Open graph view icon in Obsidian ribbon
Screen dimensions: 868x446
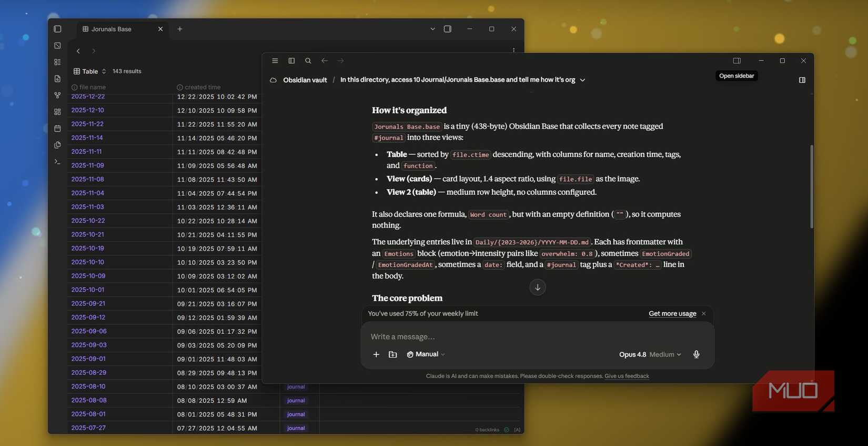pyautogui.click(x=57, y=95)
